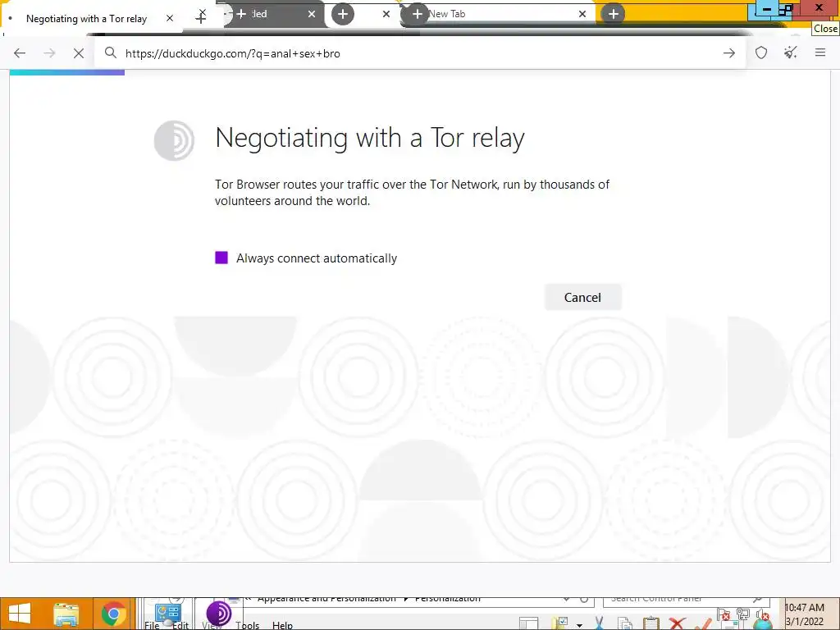Click the Always connect automatically label
Image resolution: width=840 pixels, height=630 pixels.
(317, 258)
